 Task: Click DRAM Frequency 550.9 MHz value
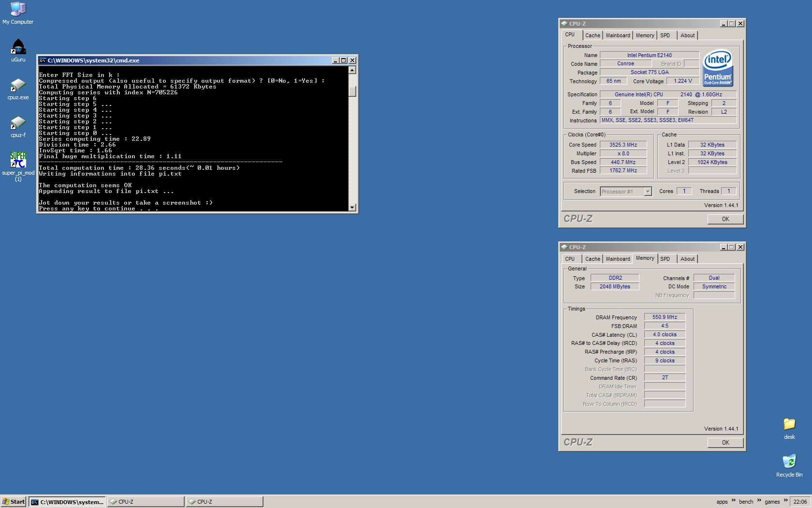coord(665,317)
